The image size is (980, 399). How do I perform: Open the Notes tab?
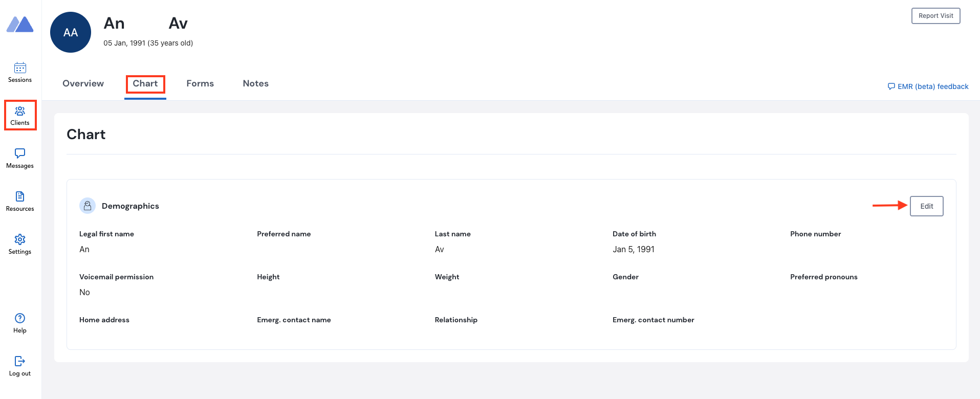(255, 83)
